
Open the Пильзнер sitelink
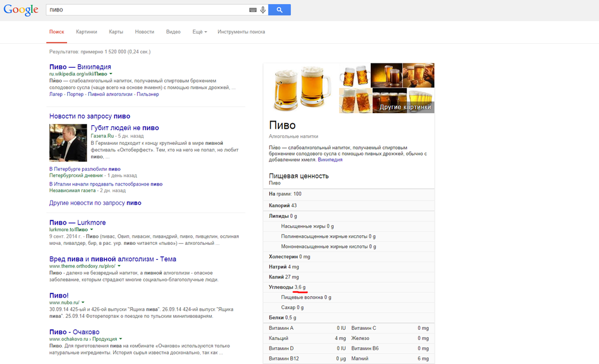tap(148, 95)
